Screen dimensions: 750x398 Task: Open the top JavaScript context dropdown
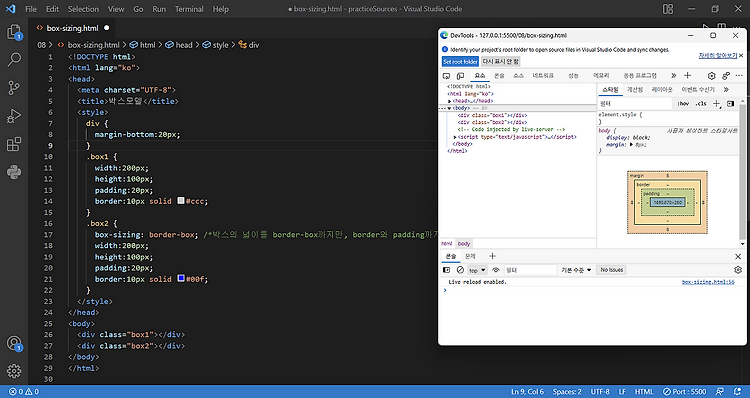pos(477,270)
